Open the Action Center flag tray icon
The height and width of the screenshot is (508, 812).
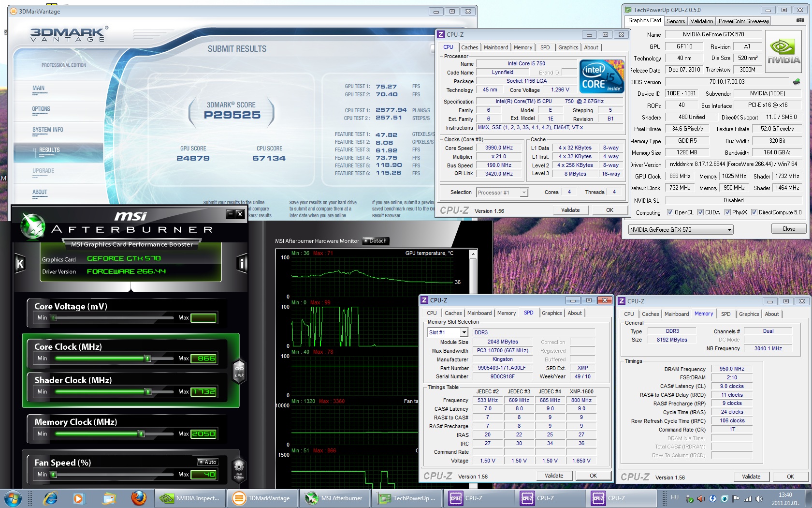736,498
